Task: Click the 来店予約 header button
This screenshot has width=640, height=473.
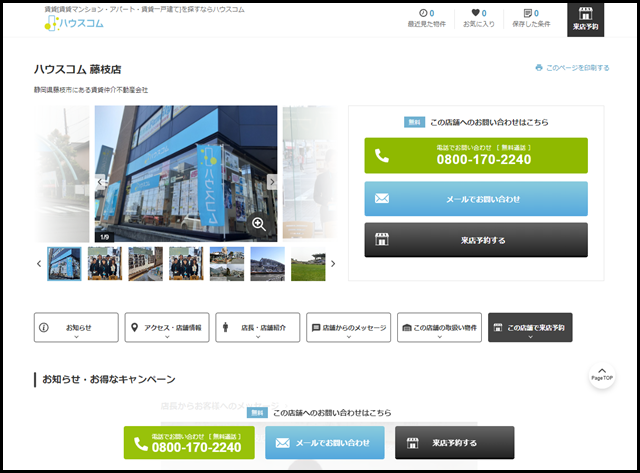Action: (x=585, y=20)
